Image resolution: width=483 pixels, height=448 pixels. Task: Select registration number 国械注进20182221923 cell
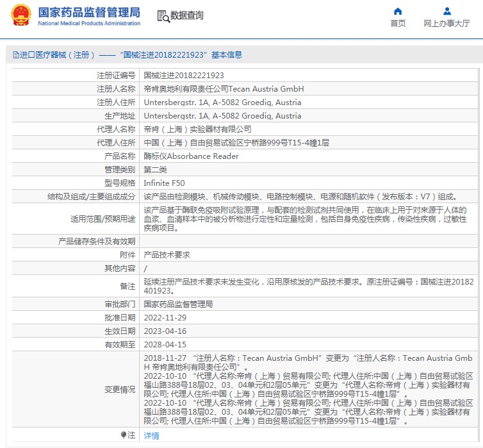tap(184, 76)
